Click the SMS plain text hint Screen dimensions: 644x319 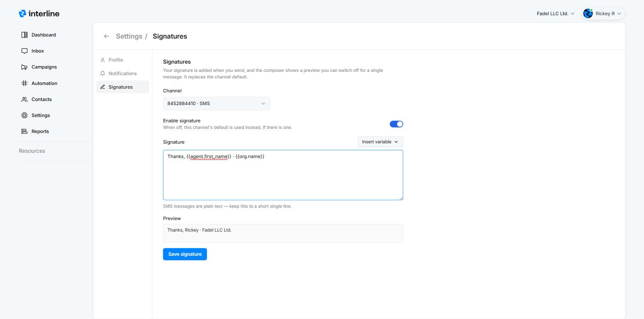(x=227, y=206)
